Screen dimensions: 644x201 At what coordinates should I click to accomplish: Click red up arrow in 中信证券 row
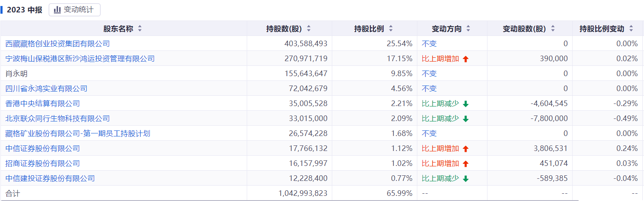(x=466, y=149)
